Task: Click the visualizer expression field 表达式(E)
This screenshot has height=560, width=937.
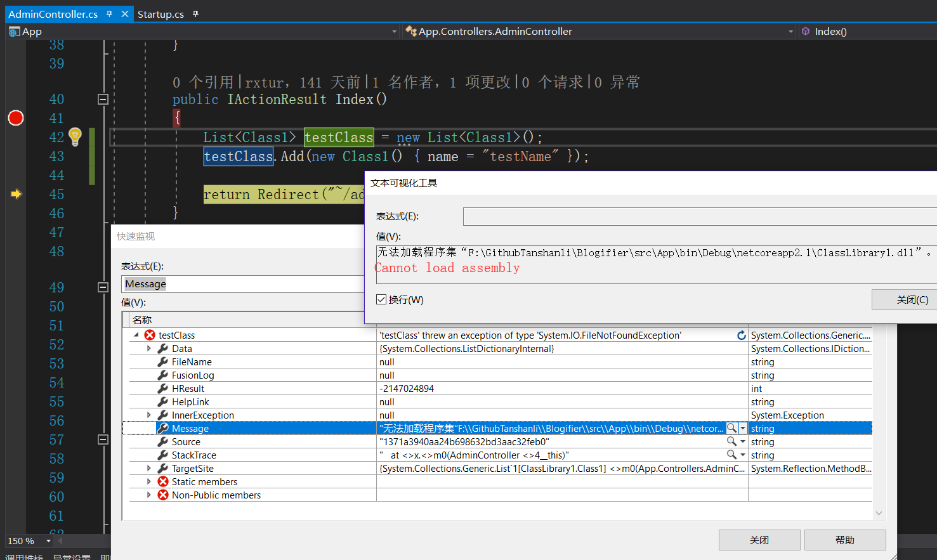Action: click(x=700, y=216)
